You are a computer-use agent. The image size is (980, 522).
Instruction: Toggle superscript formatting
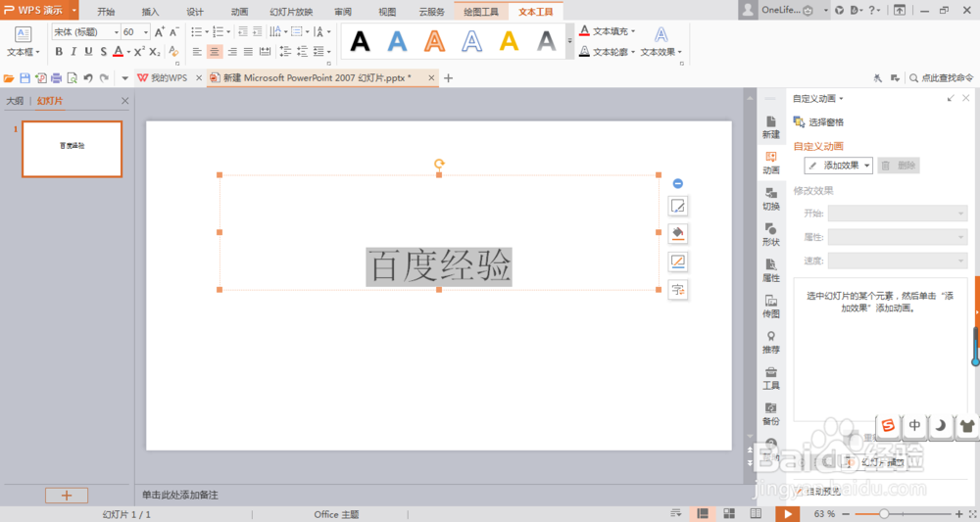click(139, 52)
